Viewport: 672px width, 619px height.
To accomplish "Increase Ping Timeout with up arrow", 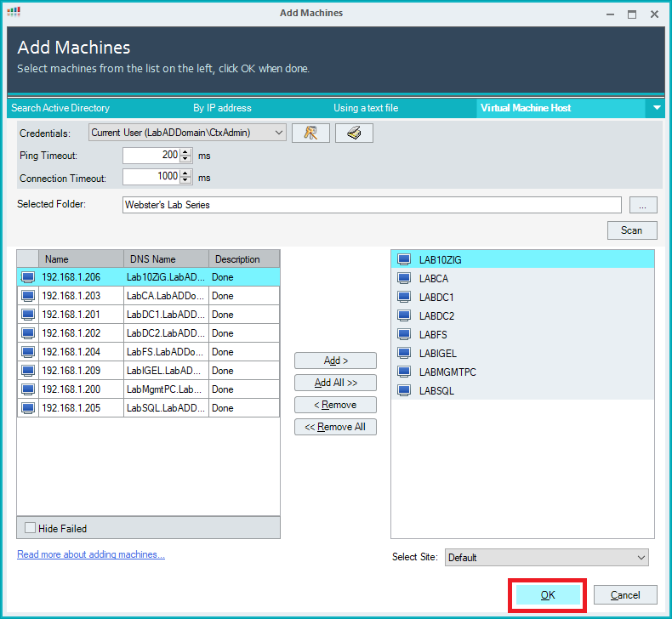I will tap(185, 151).
